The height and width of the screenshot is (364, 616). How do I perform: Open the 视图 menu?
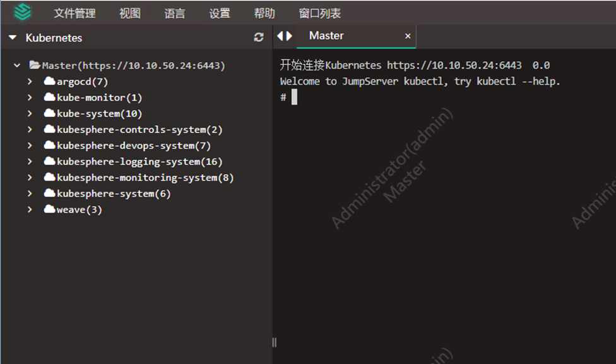(x=129, y=13)
